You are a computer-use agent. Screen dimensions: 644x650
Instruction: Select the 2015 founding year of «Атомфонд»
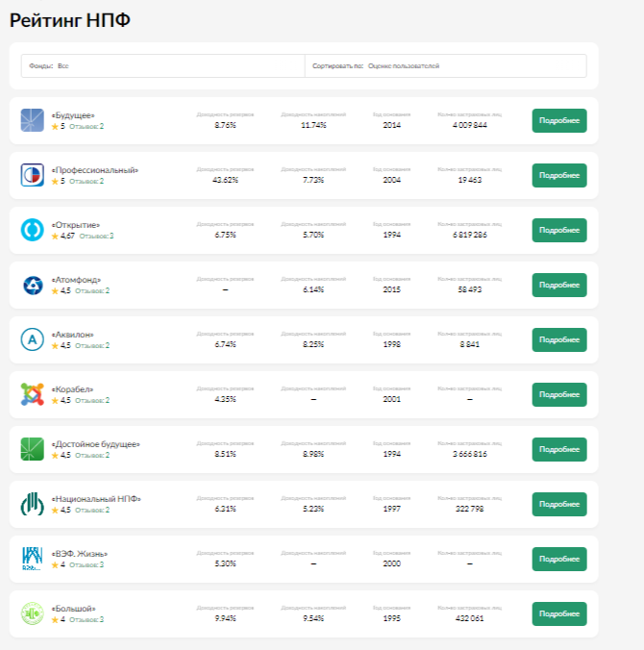point(391,289)
